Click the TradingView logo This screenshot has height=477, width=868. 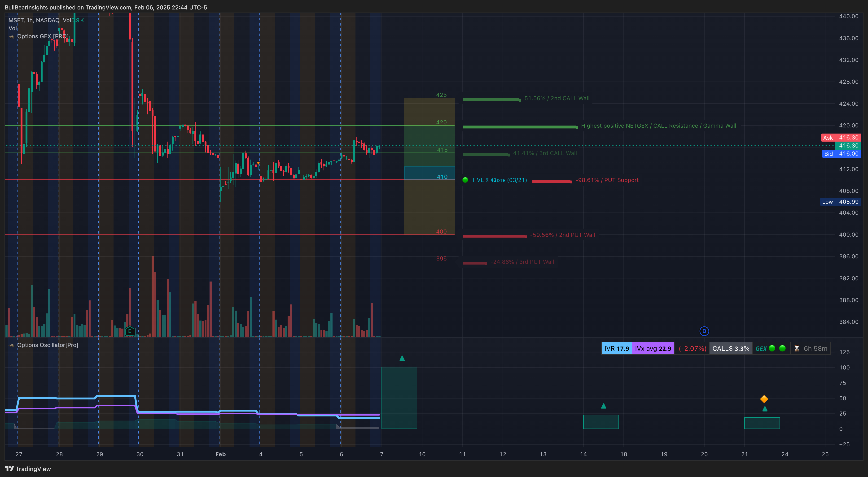coord(28,469)
